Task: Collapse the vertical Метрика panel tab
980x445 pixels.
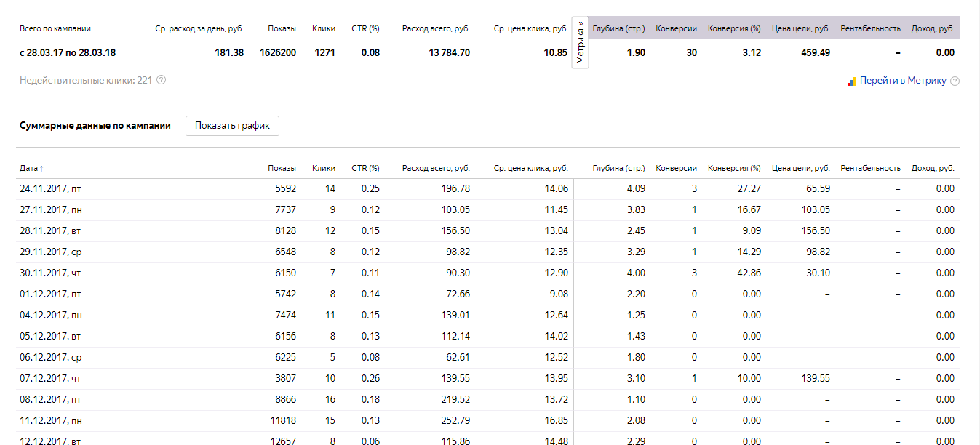Action: (581, 42)
